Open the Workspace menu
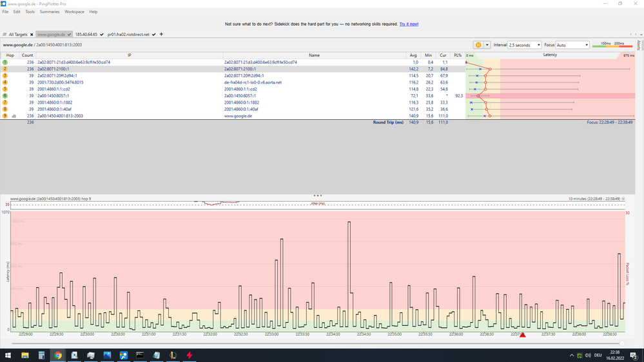644x362 pixels. (74, 12)
